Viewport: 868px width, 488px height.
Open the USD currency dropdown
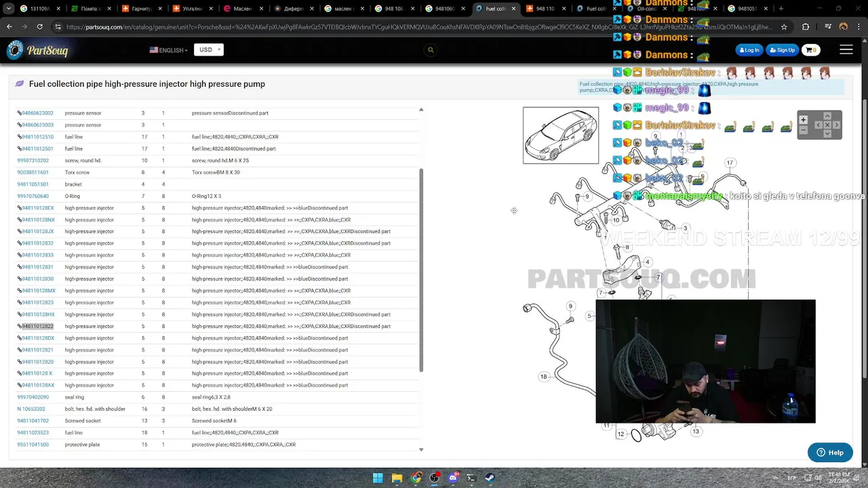[208, 49]
